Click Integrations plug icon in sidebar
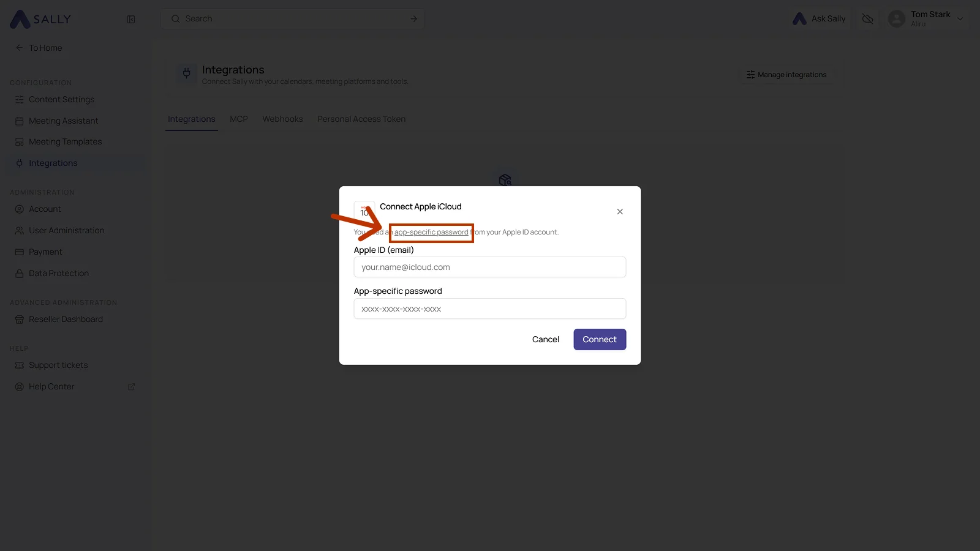 [20, 163]
